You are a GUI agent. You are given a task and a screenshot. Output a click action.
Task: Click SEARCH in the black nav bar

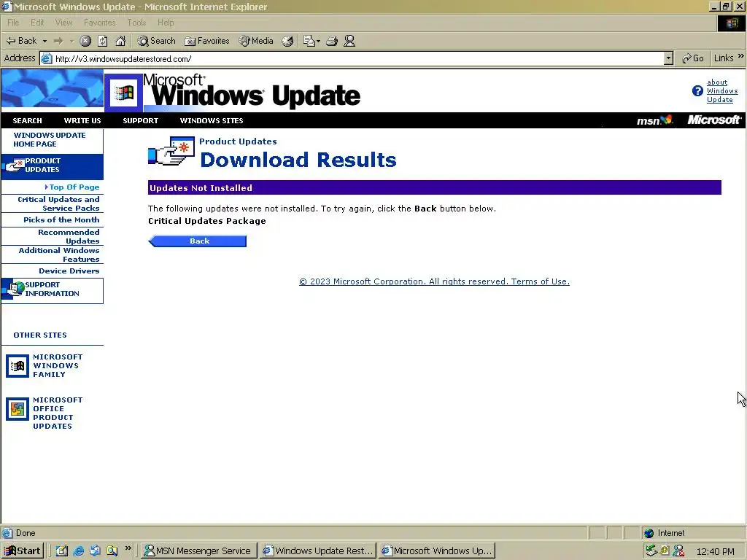27,121
